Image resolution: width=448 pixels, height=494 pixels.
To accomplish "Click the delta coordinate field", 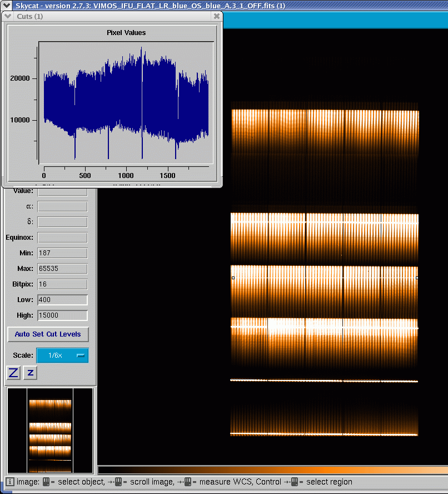I will click(x=62, y=222).
